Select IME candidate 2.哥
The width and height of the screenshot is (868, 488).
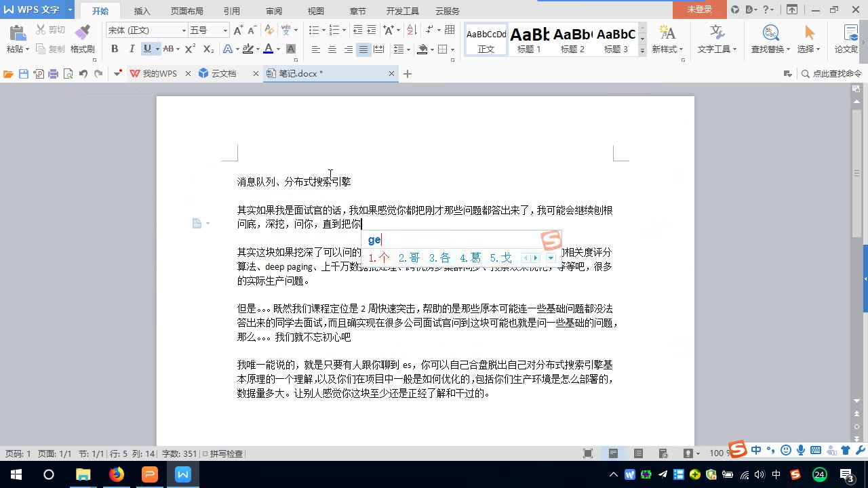point(409,258)
